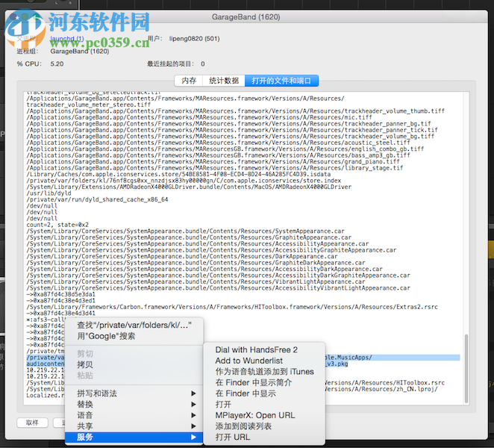This screenshot has height=448, width=494.
Task: Choose 用"Google"搜索 in context menu
Action: (134, 336)
